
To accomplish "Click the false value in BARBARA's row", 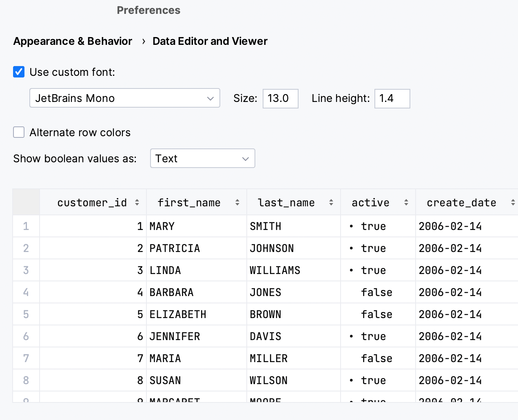I will click(x=376, y=292).
